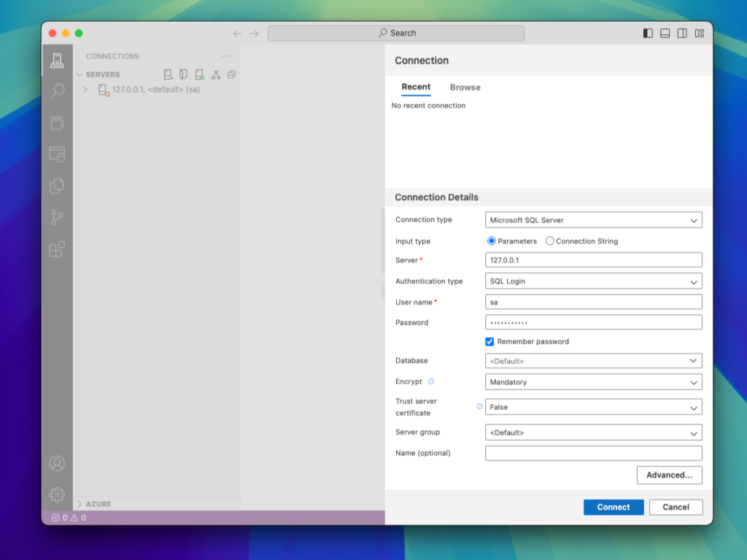Click the Name (optional) field

593,453
